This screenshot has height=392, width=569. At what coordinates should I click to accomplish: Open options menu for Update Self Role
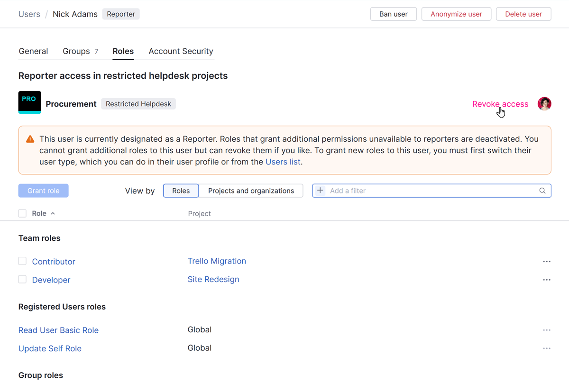click(x=547, y=348)
